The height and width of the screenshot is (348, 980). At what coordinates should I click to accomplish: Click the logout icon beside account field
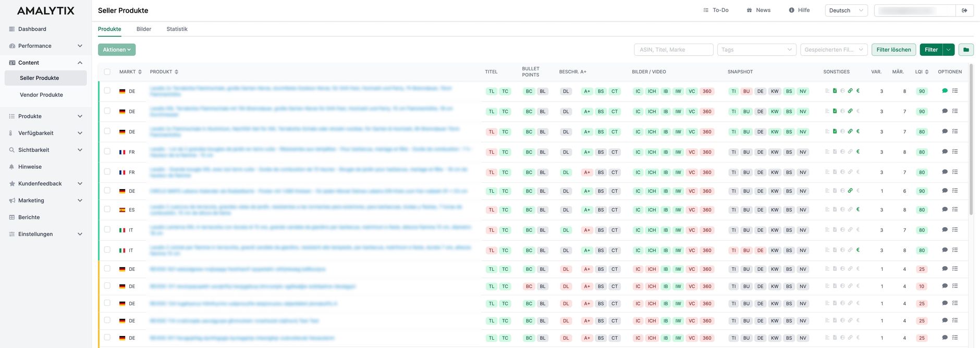(964, 10)
